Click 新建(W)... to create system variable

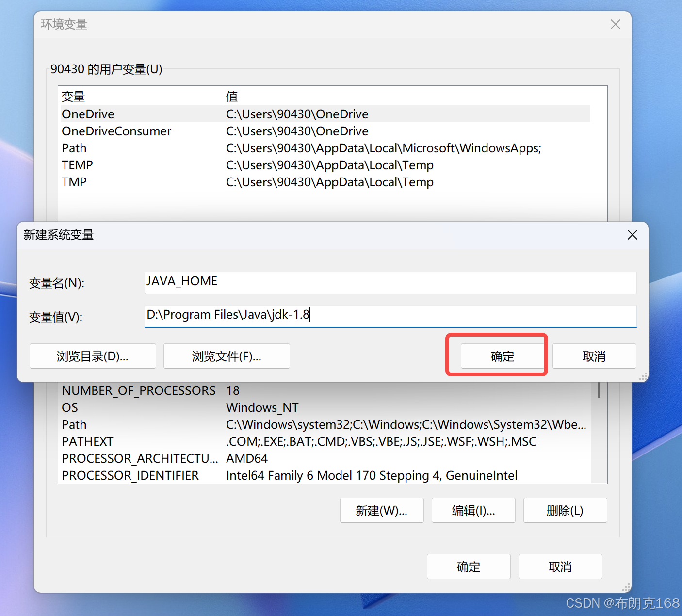click(x=382, y=510)
